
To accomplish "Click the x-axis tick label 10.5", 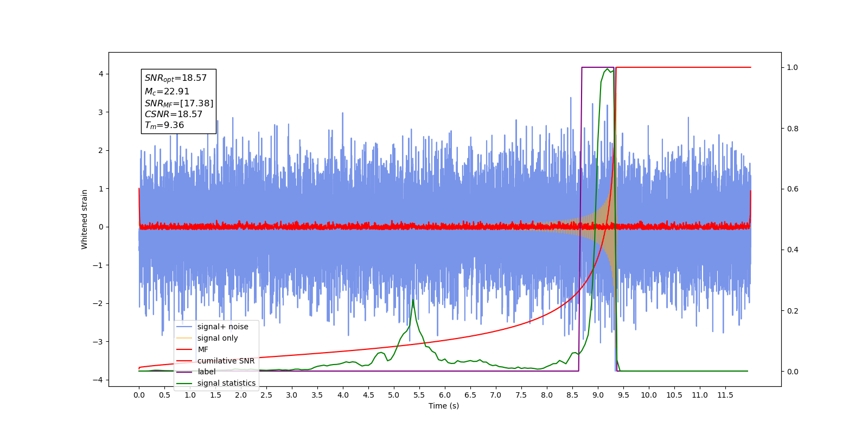I will [674, 395].
